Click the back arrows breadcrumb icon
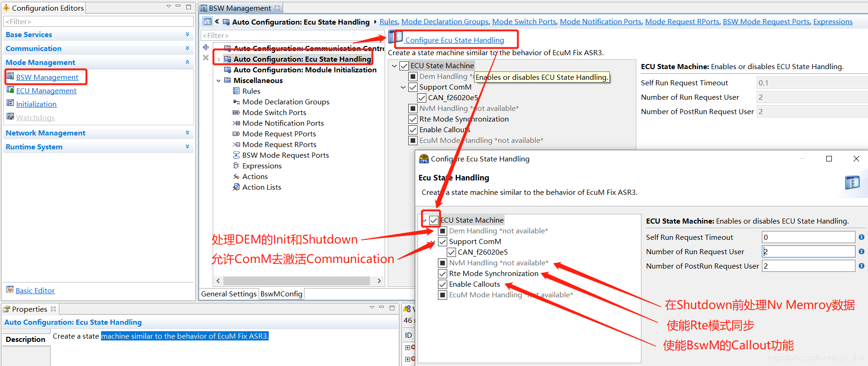Image resolution: width=868 pixels, height=366 pixels. point(217,21)
